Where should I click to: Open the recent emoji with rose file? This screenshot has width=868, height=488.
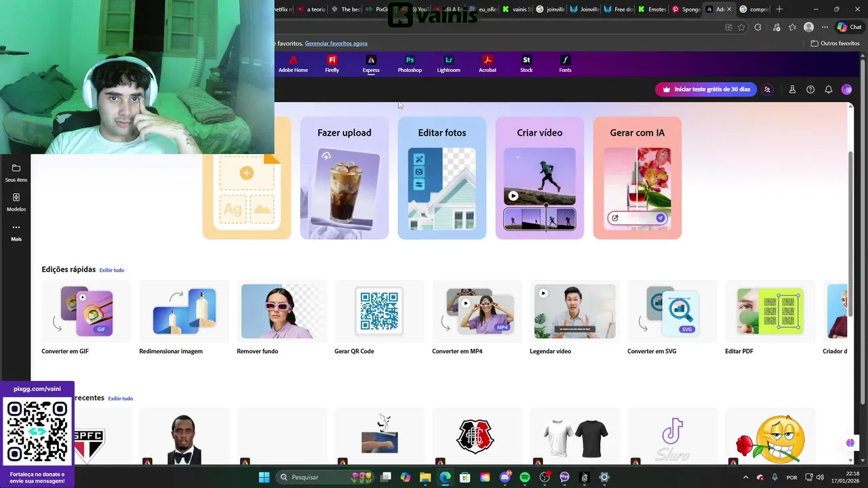click(x=770, y=437)
